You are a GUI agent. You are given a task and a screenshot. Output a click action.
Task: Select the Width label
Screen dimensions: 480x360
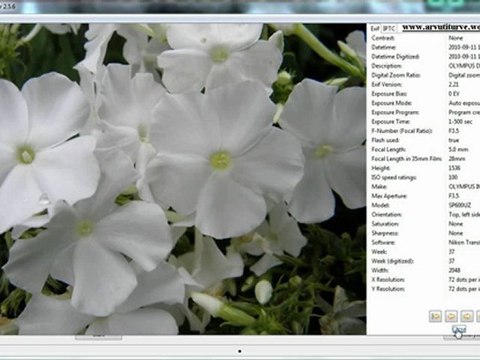(x=380, y=270)
